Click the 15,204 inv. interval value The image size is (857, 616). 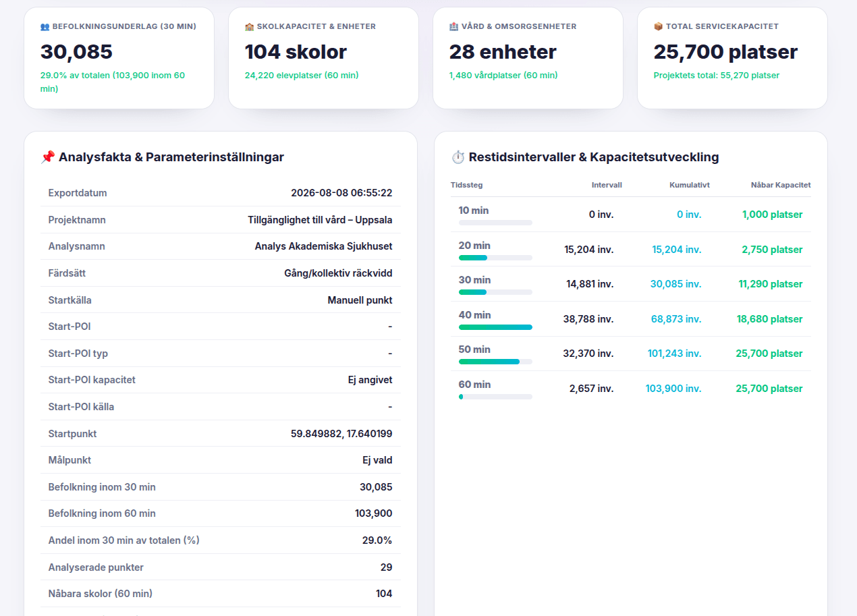coord(588,250)
